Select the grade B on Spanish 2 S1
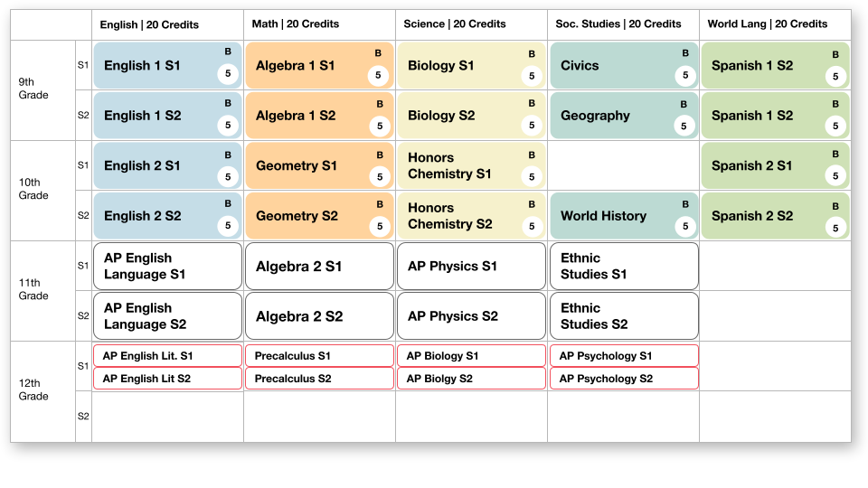Viewport: 868px width, 488px height. point(835,155)
